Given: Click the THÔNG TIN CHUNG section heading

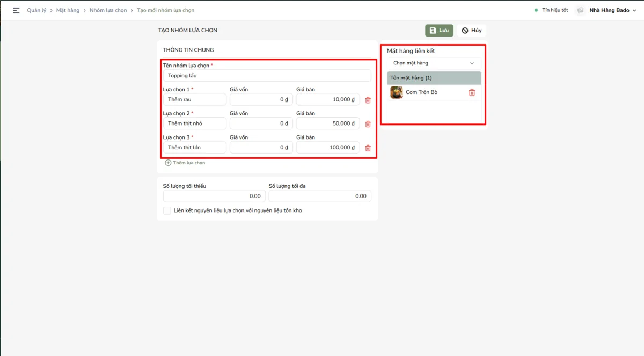Looking at the screenshot, I should (188, 50).
